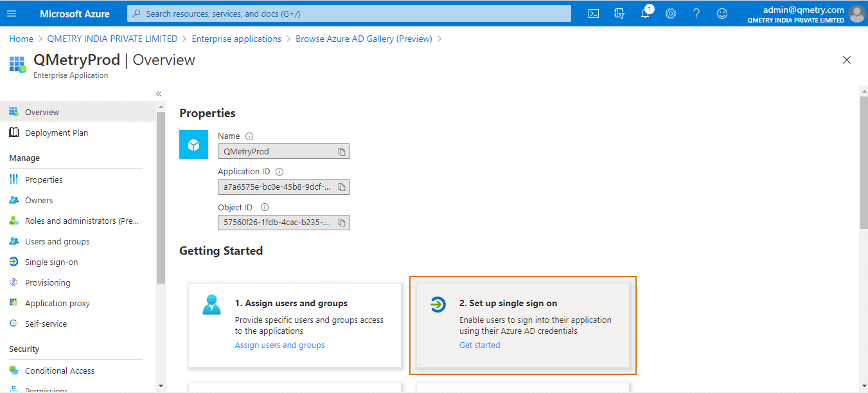Viewport: 868px width, 393px height.
Task: Open the notifications bell
Action: pyautogui.click(x=645, y=14)
